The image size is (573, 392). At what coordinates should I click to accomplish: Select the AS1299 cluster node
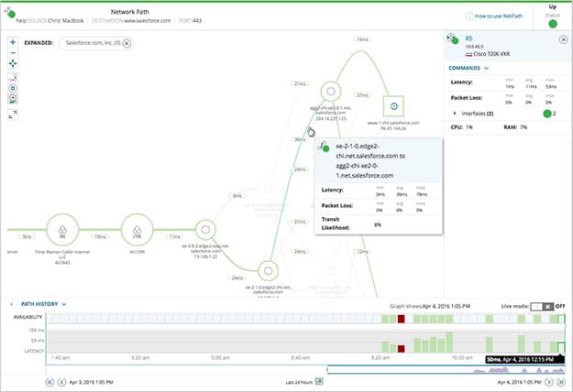[x=137, y=230]
